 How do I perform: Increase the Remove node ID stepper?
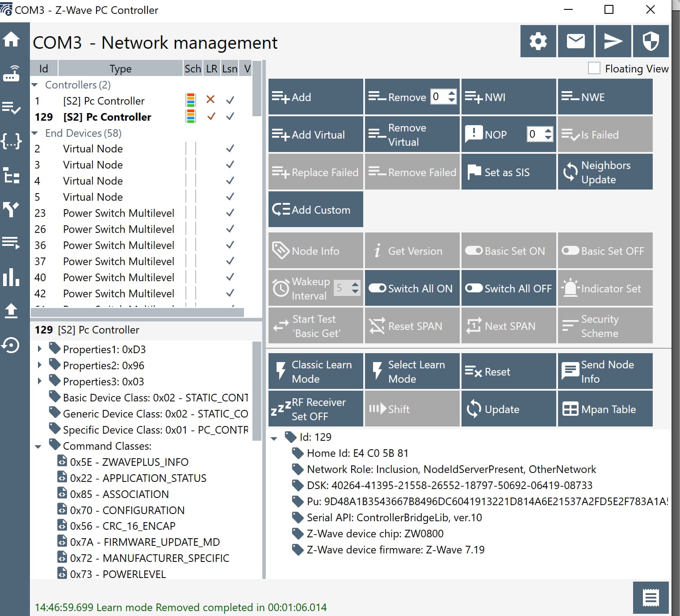click(x=452, y=93)
